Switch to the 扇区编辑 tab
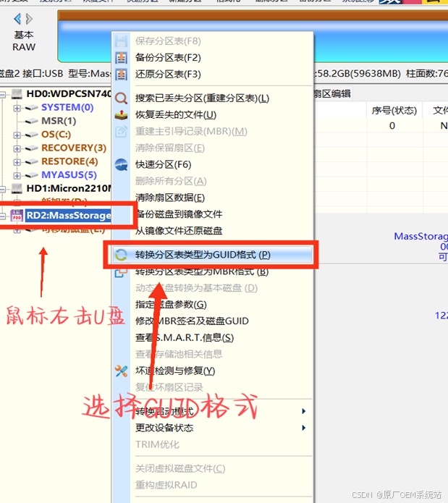 coord(332,94)
